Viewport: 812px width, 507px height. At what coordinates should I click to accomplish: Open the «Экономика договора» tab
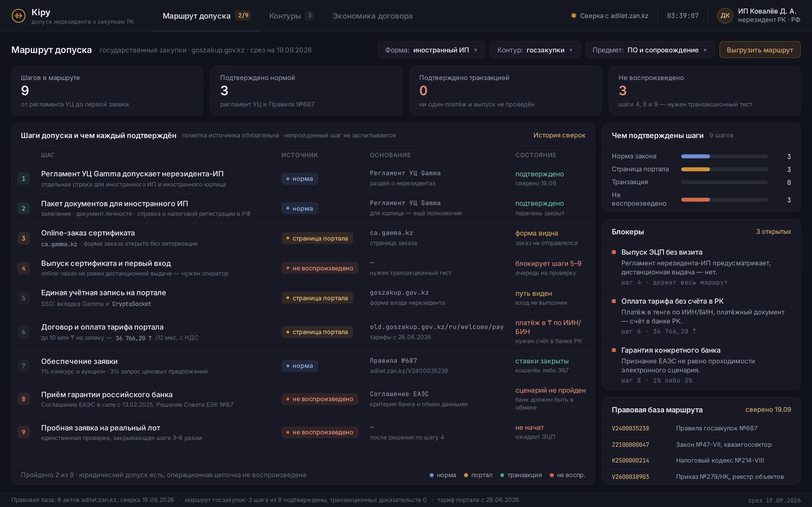pyautogui.click(x=372, y=16)
